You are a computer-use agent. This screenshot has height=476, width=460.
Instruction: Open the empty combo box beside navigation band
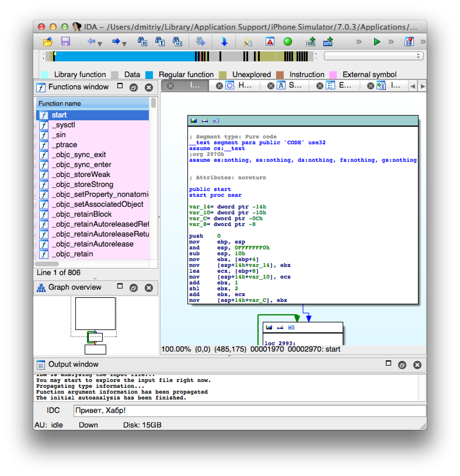[373, 56]
